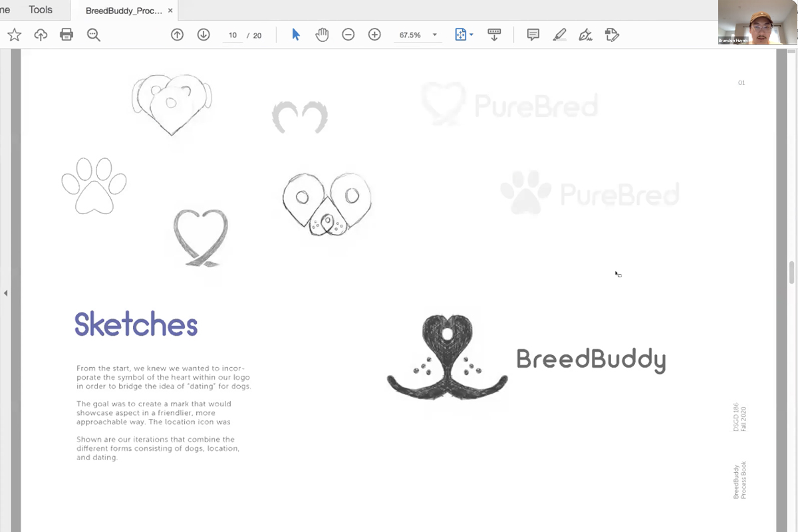Open the sign document pen tool
Image resolution: width=798 pixels, height=532 pixels.
pyautogui.click(x=585, y=35)
